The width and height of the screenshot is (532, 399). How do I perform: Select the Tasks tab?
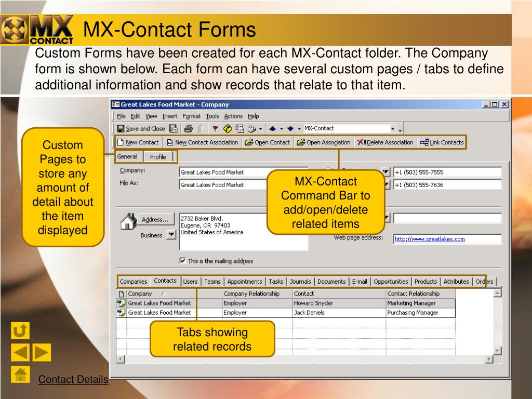[276, 281]
